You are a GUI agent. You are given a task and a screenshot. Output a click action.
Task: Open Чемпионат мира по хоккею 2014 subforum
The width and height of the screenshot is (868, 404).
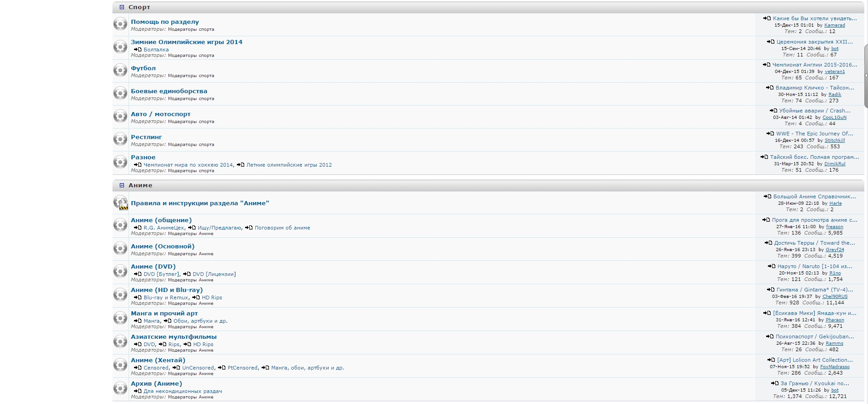[x=188, y=165]
